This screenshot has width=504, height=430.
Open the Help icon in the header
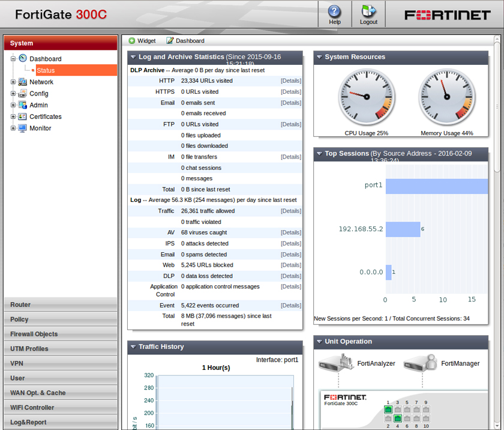(334, 11)
